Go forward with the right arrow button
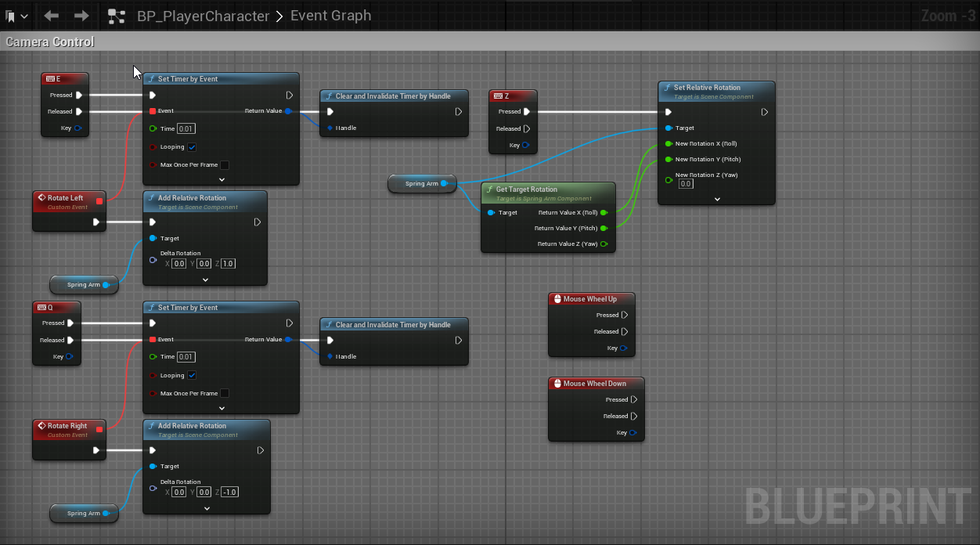The height and width of the screenshot is (545, 980). tap(81, 16)
